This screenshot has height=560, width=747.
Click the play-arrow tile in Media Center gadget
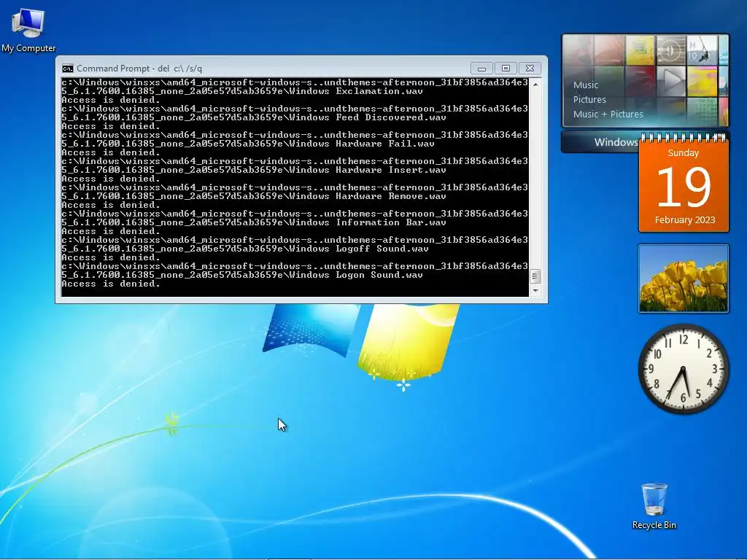click(671, 82)
